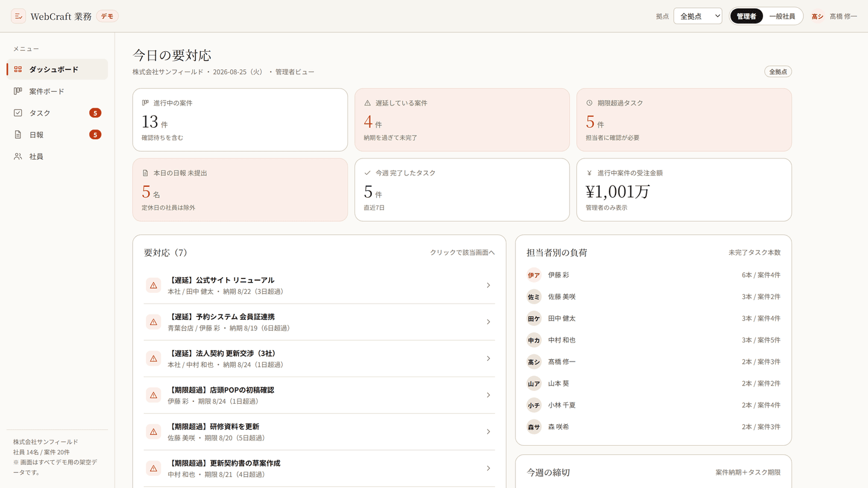Click the タスク checkbox icon in sidebar
Image resolution: width=868 pixels, height=488 pixels.
tap(18, 113)
